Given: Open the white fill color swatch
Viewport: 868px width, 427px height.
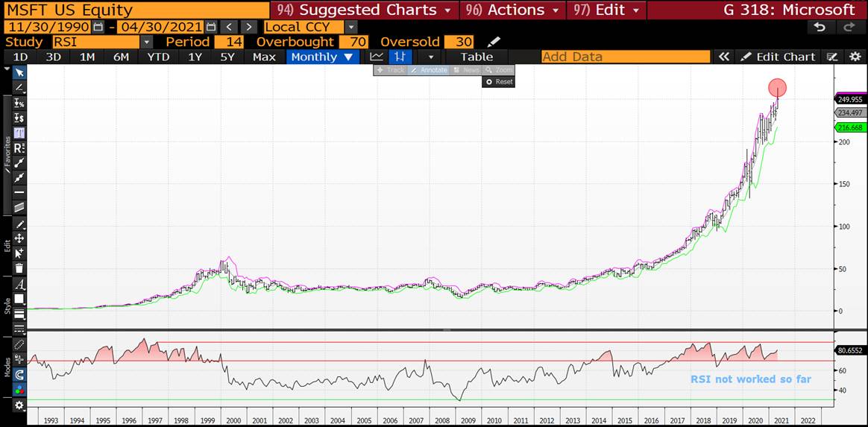Looking at the screenshot, I should tap(19, 300).
